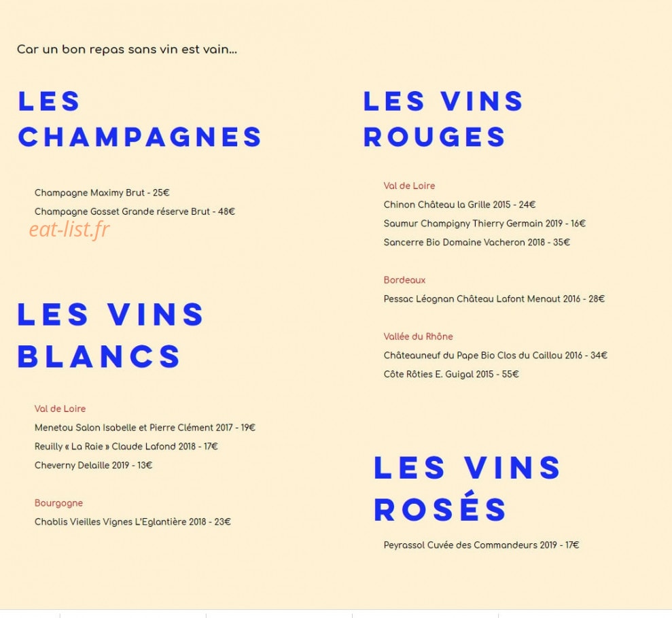Click the LES VINS BLANCS heading
672x618 pixels.
[x=111, y=335]
